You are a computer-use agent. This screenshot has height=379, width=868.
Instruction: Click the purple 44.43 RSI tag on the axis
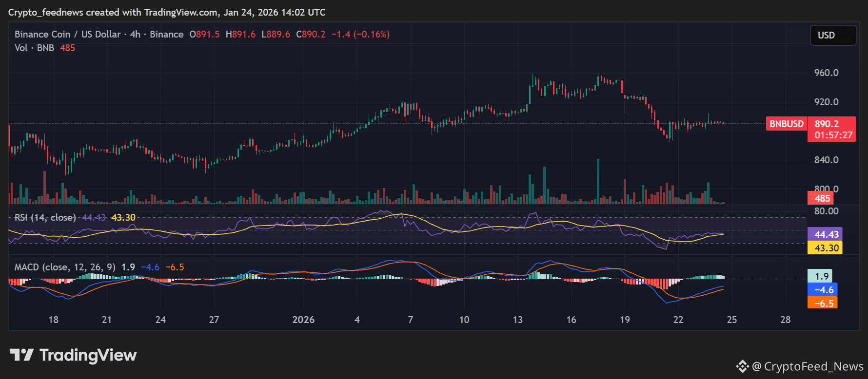pos(825,234)
